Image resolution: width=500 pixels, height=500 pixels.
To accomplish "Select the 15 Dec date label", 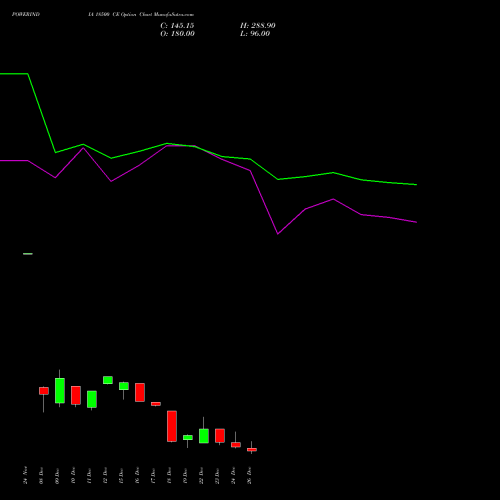I will pyautogui.click(x=121, y=476).
